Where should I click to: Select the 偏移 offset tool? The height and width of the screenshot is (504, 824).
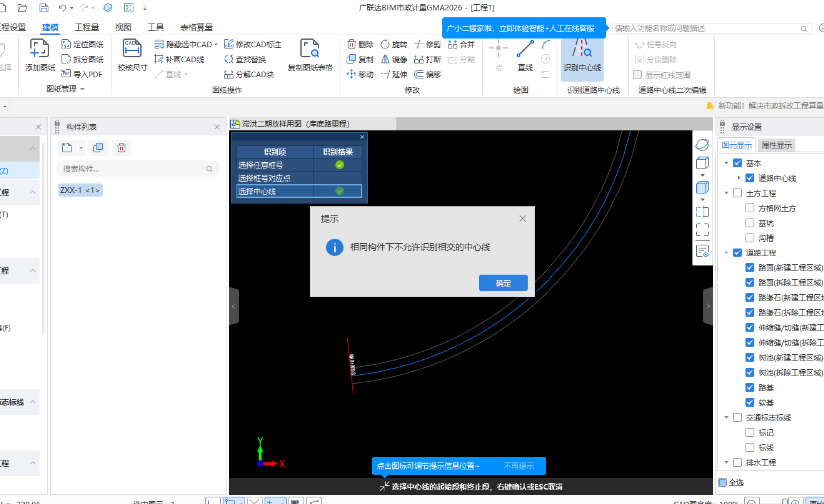point(428,74)
